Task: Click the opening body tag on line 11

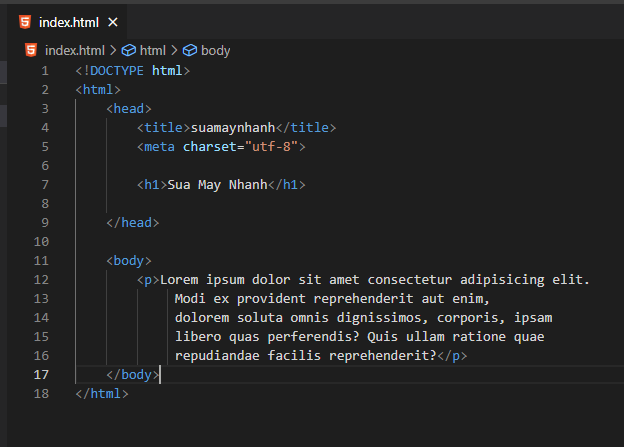Action: (x=129, y=261)
